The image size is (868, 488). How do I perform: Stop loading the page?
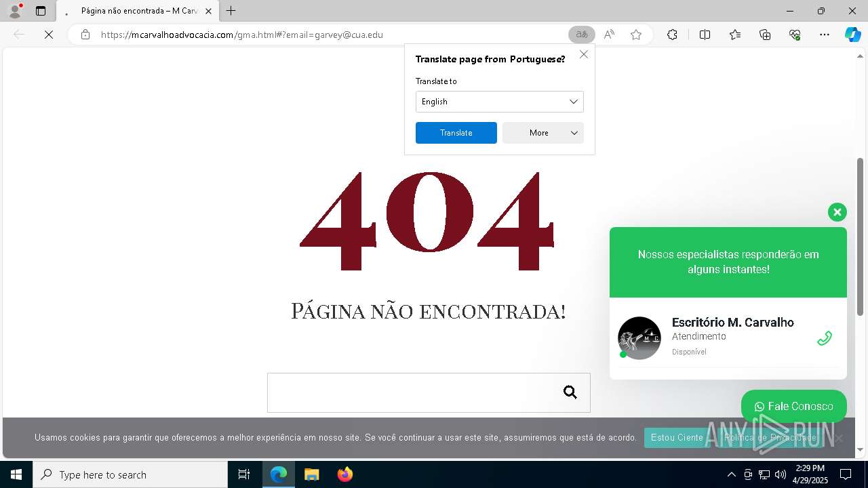tap(49, 35)
